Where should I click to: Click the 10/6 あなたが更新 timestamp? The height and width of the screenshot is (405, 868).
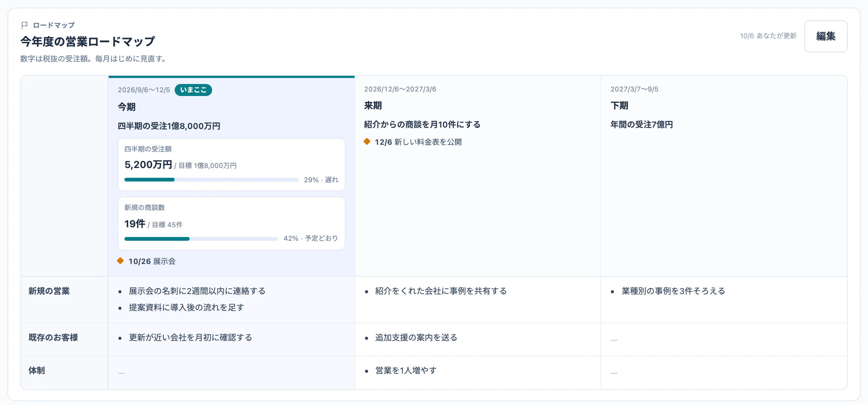click(768, 36)
